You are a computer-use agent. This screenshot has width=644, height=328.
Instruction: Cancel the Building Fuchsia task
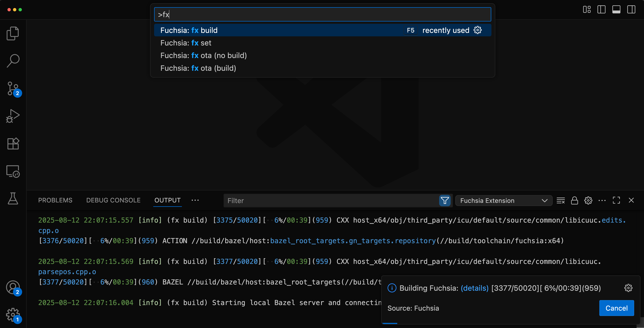pos(616,308)
